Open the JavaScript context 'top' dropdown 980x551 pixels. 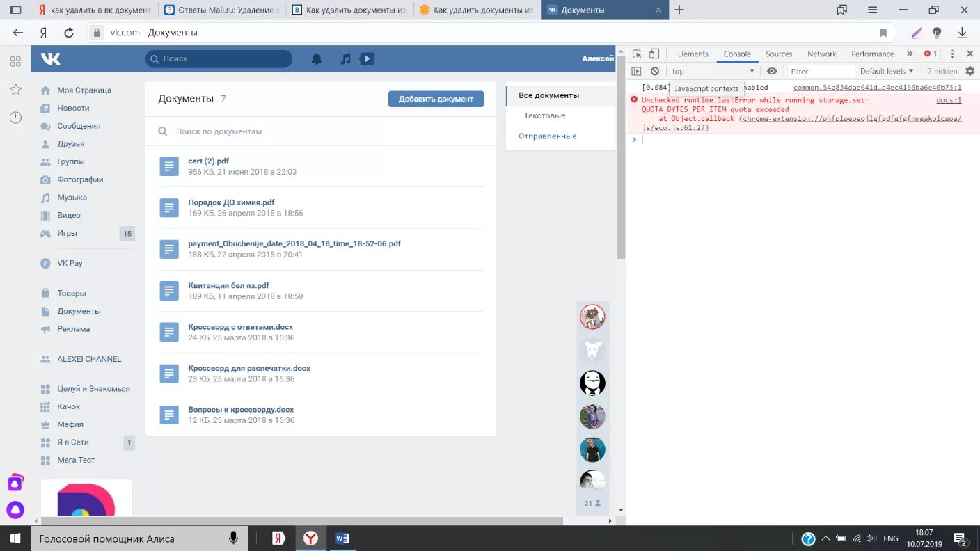[x=713, y=71]
